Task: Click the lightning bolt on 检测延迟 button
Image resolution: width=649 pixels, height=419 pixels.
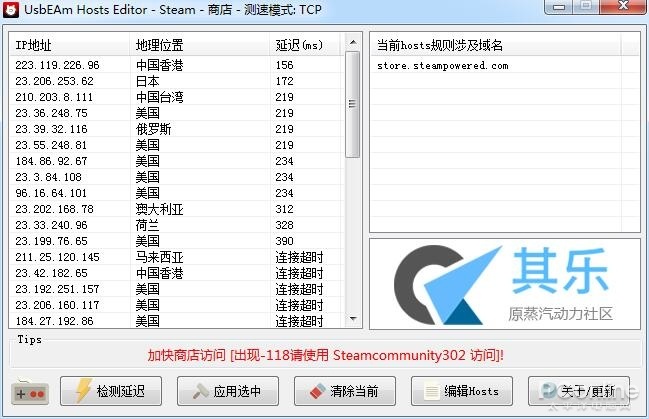Action: point(83,390)
